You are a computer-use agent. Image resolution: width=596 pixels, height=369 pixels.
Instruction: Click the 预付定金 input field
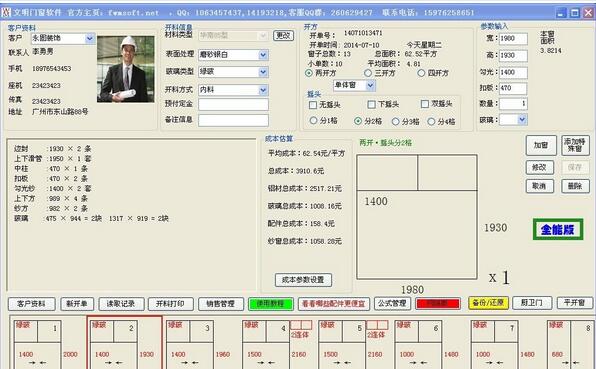233,105
